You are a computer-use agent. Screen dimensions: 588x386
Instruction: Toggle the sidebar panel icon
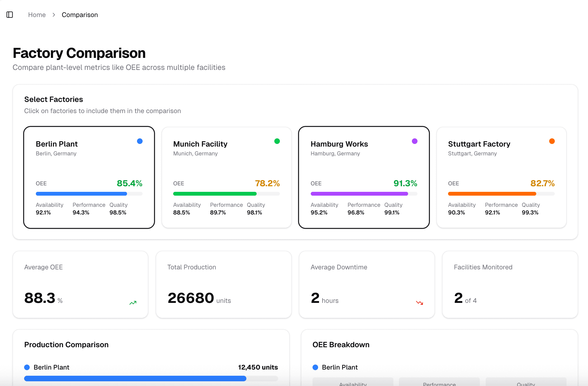[10, 15]
